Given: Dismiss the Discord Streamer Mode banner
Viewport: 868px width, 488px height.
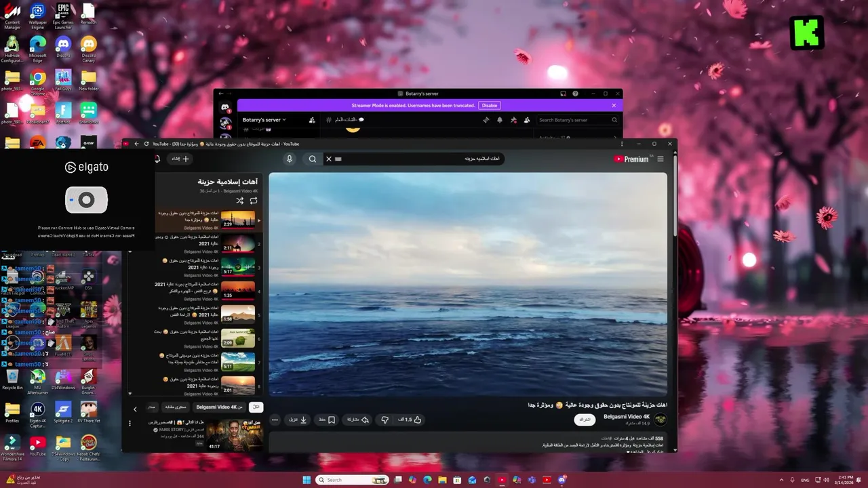Looking at the screenshot, I should point(614,105).
